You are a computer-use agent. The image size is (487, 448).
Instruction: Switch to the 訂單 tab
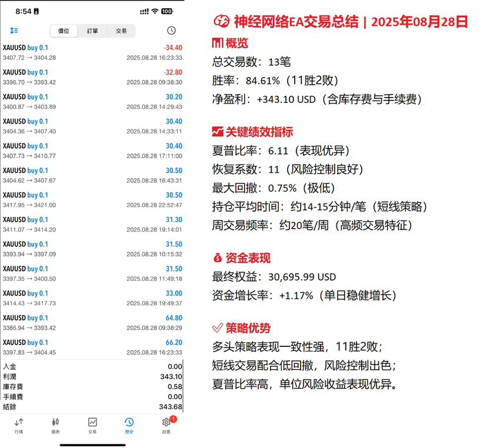tap(92, 31)
